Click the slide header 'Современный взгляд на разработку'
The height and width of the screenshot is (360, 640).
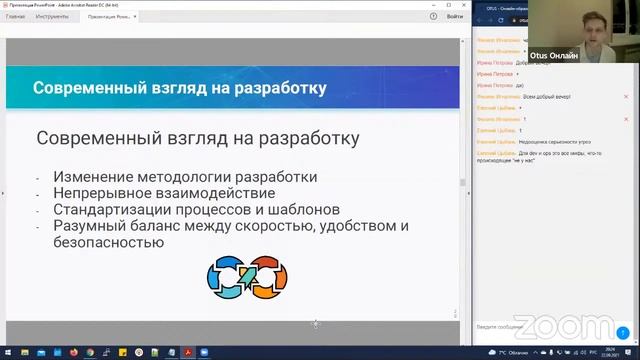point(180,88)
